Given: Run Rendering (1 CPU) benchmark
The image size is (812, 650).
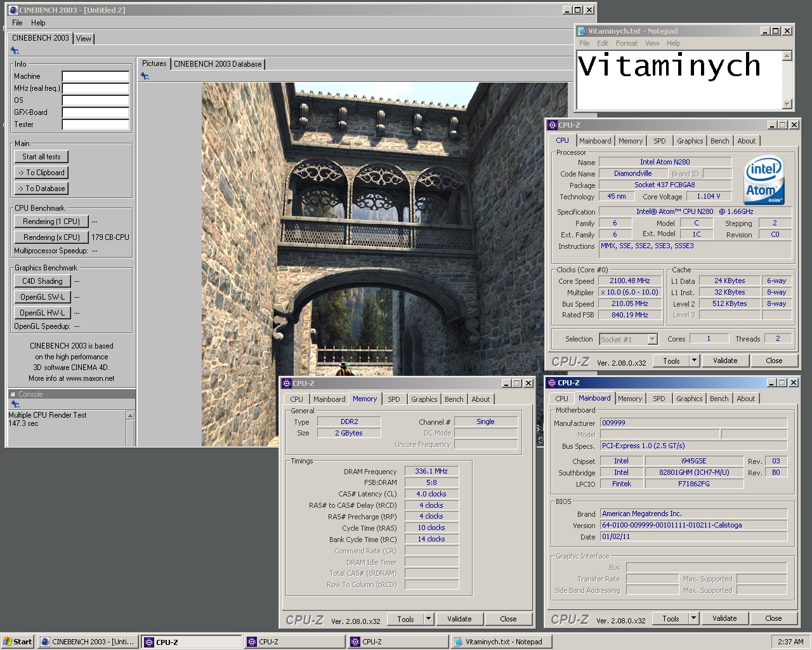Looking at the screenshot, I should 51,222.
